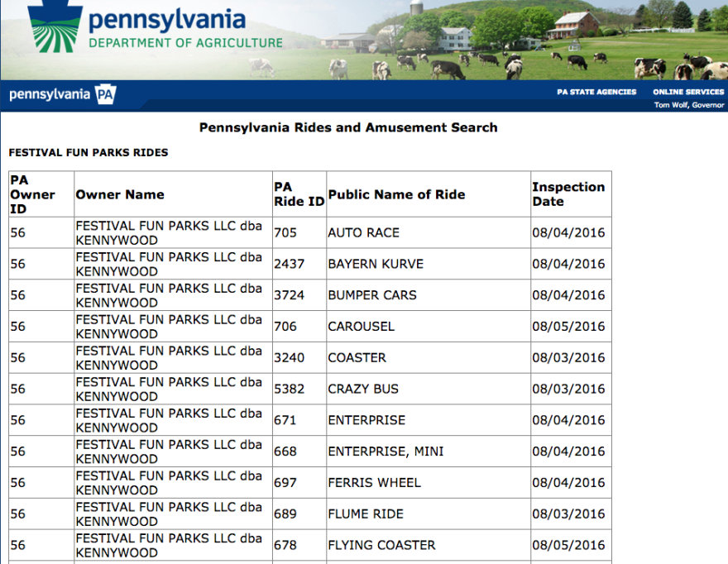The width and height of the screenshot is (728, 564).
Task: Open Online Services menu link
Action: pos(688,92)
